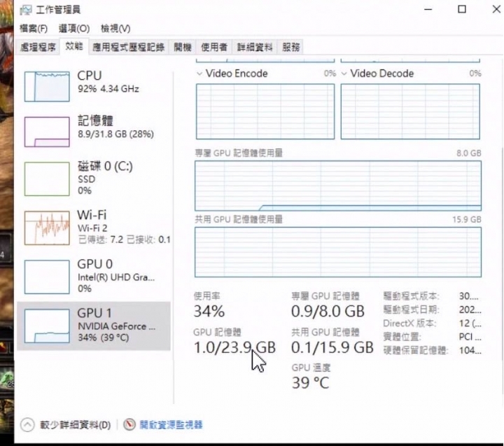This screenshot has width=504, height=446.
Task: Click the 驅動程式版本 driver version label
Action: click(x=412, y=296)
